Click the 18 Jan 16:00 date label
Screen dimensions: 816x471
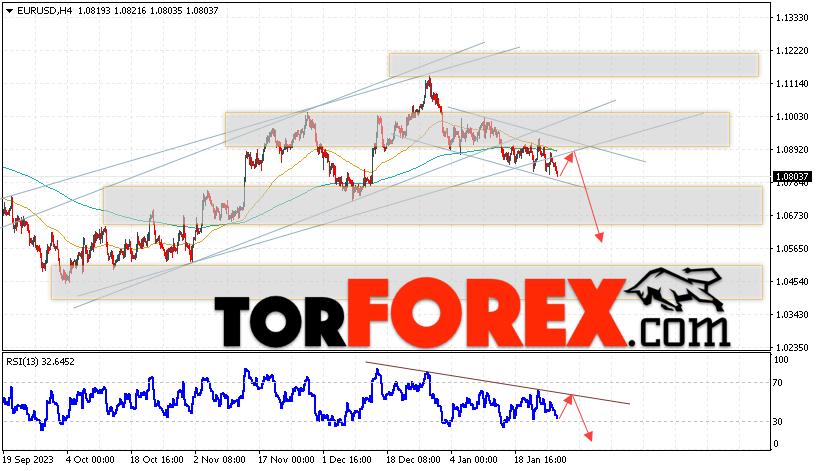pos(540,460)
